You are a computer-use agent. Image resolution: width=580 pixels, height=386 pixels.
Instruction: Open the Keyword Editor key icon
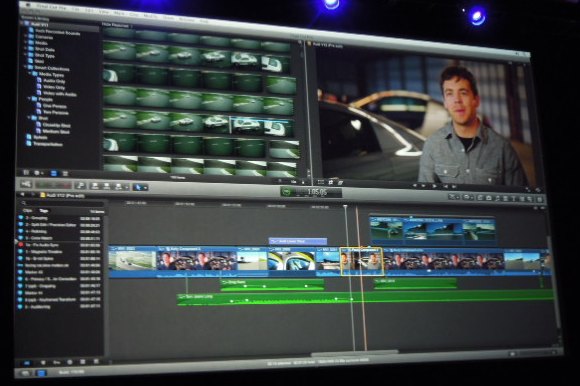[x=80, y=185]
